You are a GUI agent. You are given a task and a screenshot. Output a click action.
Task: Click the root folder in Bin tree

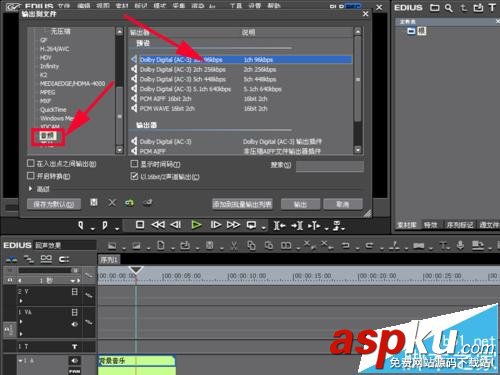(x=416, y=31)
